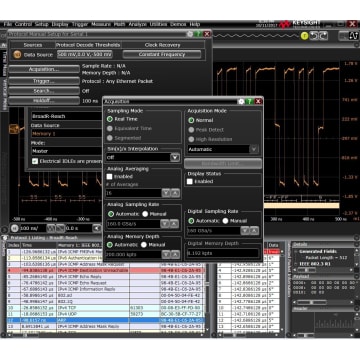This screenshot has width=360, height=360.
Task: Click the horizontal scale round icon beside 100 ns/
Action: coord(15,228)
